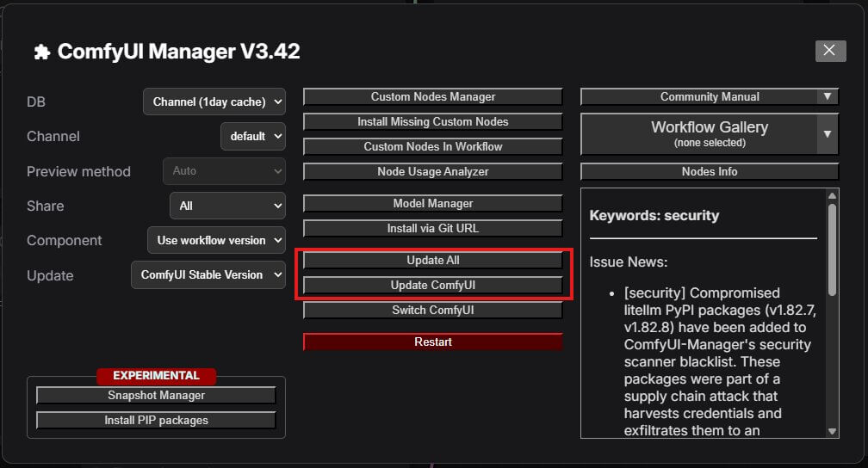The image size is (868, 468).
Task: Open Custom Nodes Manager
Action: click(x=433, y=97)
